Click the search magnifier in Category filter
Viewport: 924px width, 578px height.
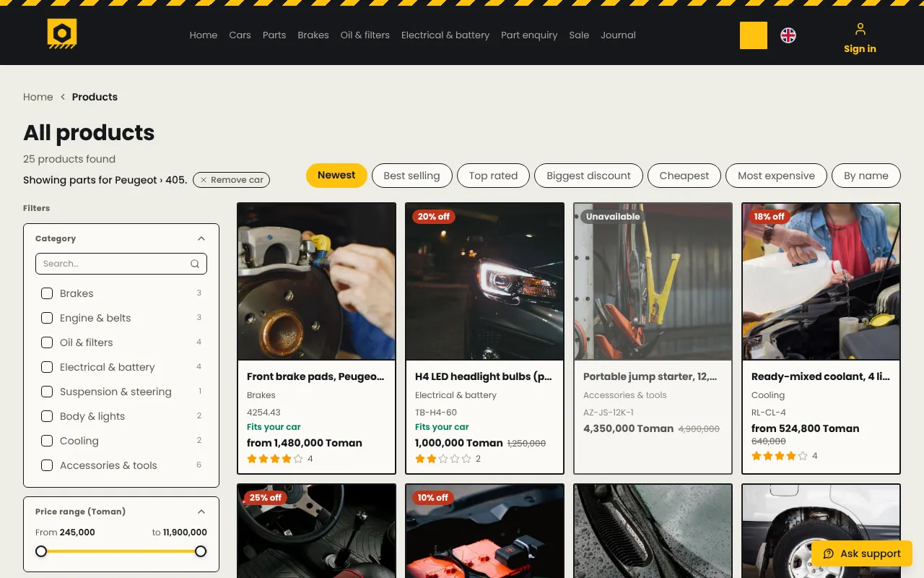coord(195,264)
